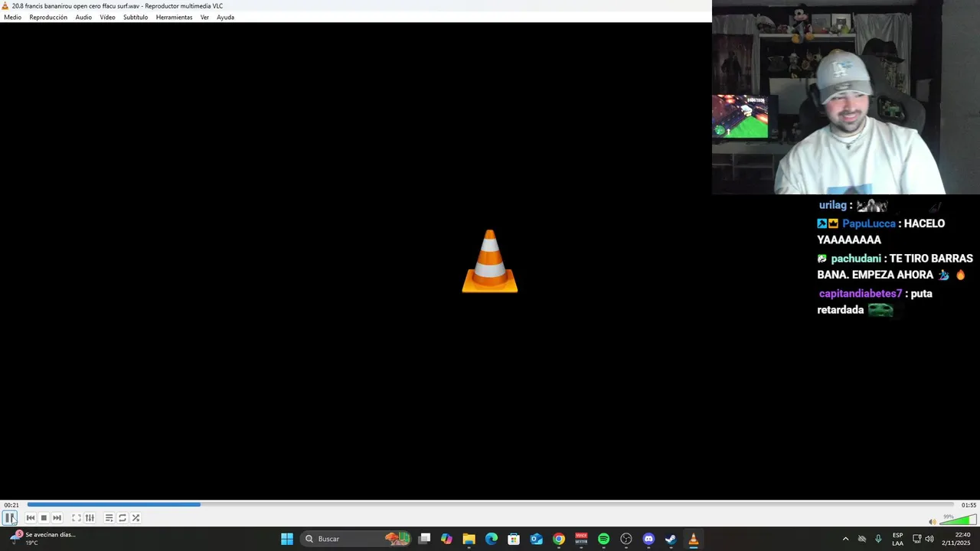The image size is (980, 551).
Task: Click the PapuLucca chat username
Action: click(x=869, y=223)
